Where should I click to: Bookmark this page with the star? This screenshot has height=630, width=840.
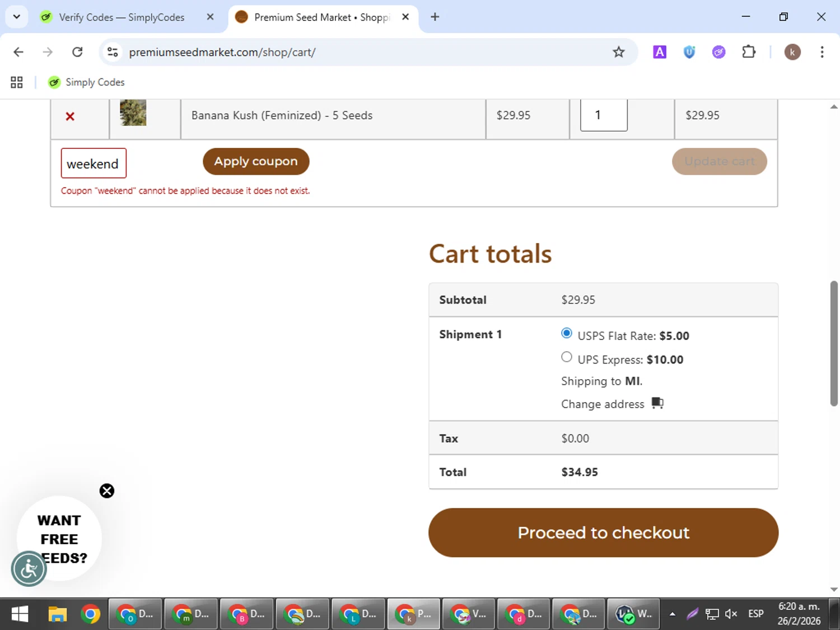click(618, 52)
